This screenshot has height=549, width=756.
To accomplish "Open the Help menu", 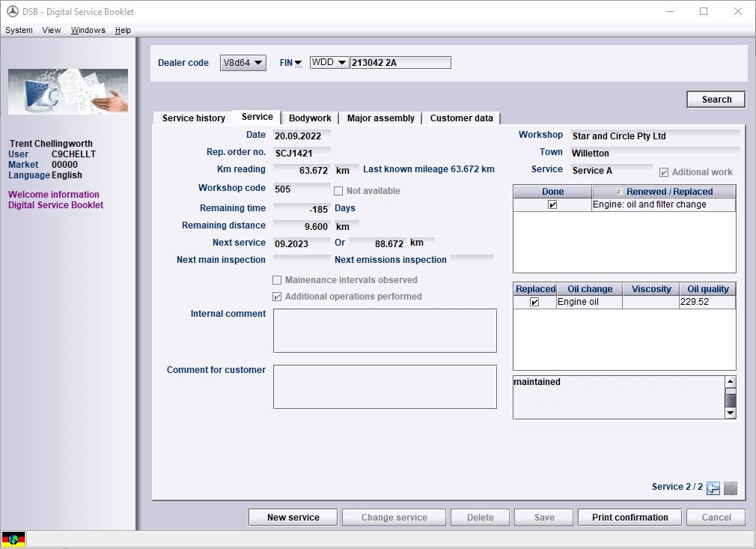I will click(123, 30).
